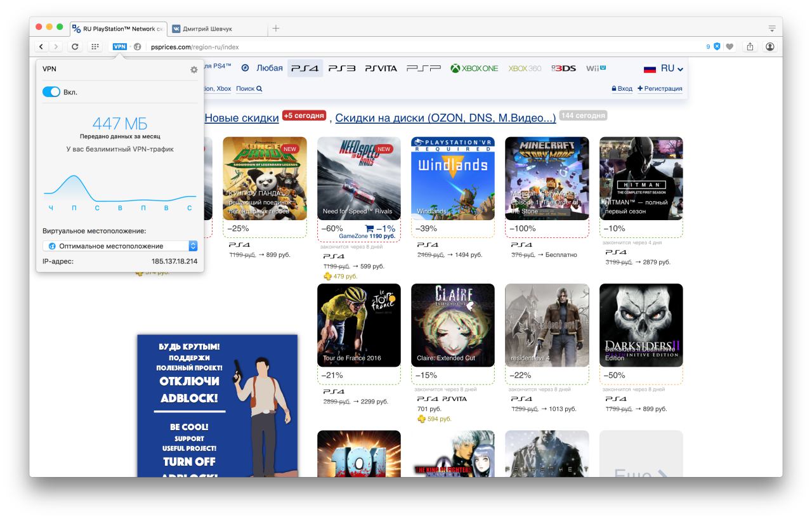Click the −50% discount on Darksiders II

pos(615,375)
